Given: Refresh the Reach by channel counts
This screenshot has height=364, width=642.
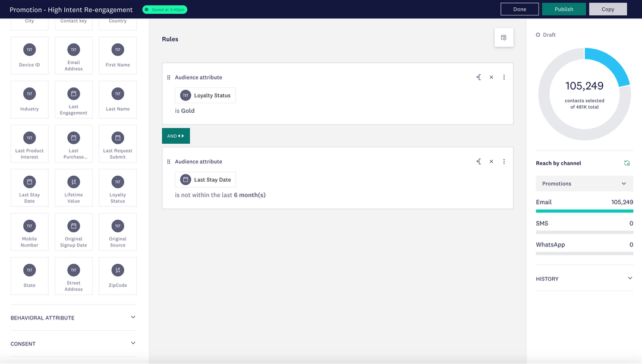Looking at the screenshot, I should [x=627, y=163].
